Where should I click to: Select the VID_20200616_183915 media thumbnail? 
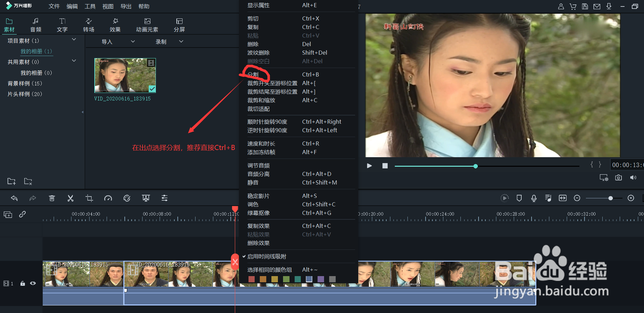pos(125,76)
